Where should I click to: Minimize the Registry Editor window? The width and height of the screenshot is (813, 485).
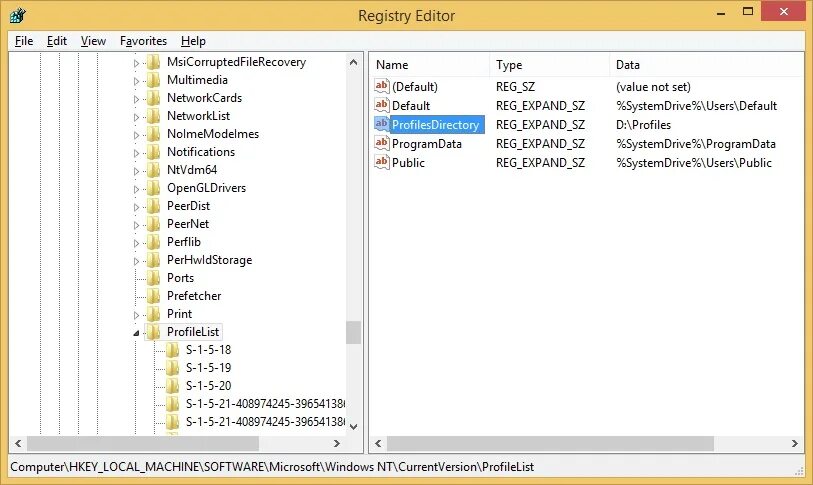721,13
